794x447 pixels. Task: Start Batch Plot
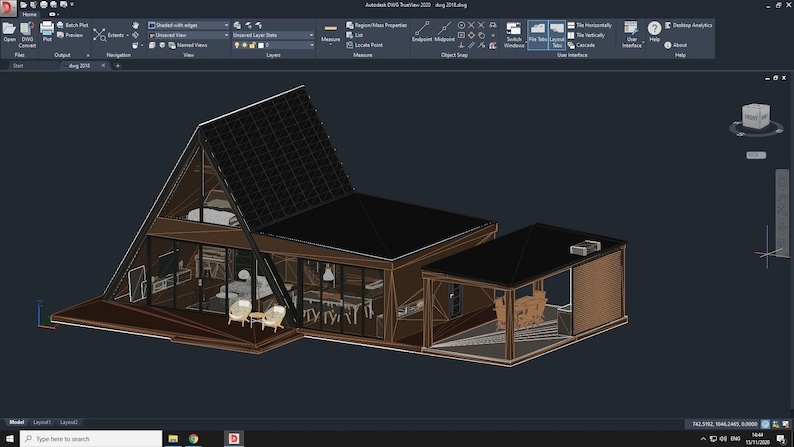tap(72, 25)
